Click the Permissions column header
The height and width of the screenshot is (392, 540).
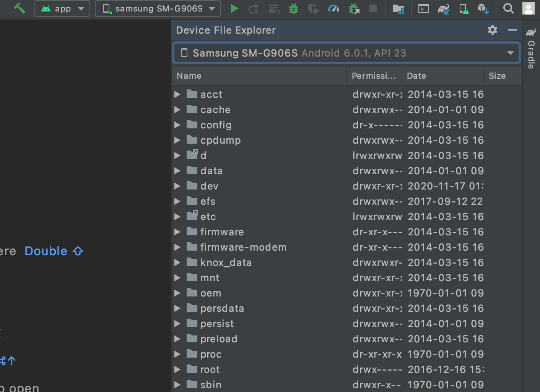pyautogui.click(x=374, y=76)
